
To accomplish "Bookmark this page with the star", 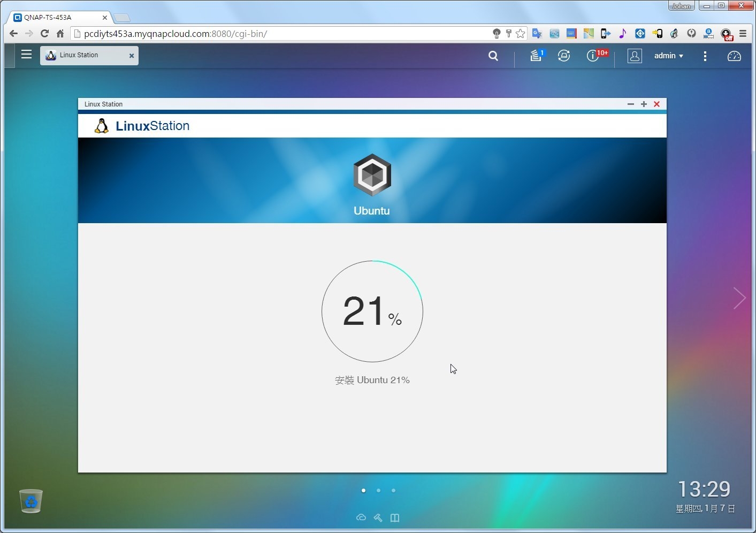I will (x=521, y=34).
